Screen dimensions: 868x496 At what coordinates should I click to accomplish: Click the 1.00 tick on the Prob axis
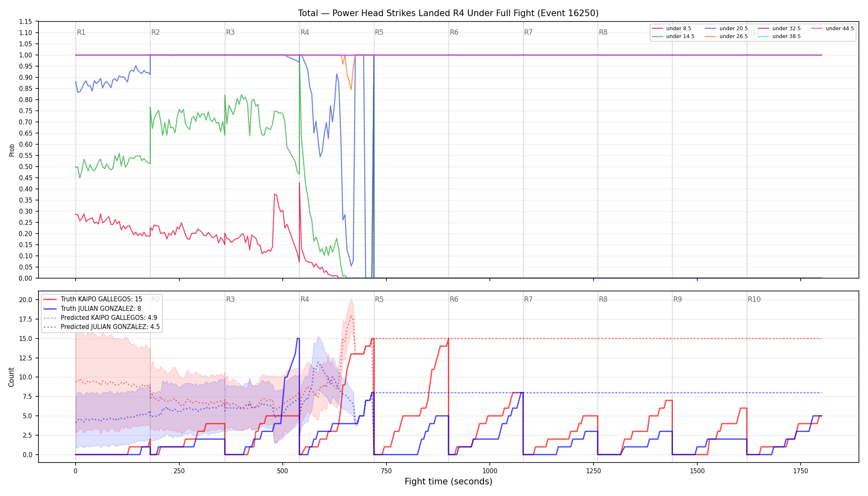(25, 55)
